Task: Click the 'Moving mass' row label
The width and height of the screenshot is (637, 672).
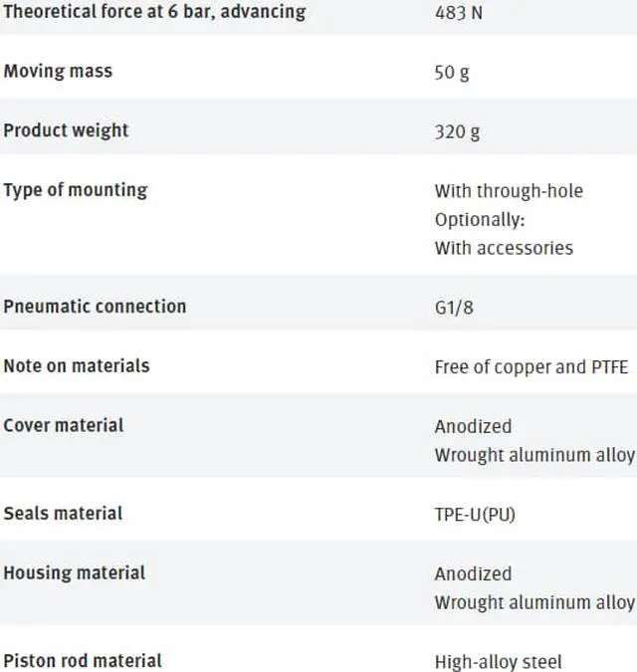Action: click(58, 72)
